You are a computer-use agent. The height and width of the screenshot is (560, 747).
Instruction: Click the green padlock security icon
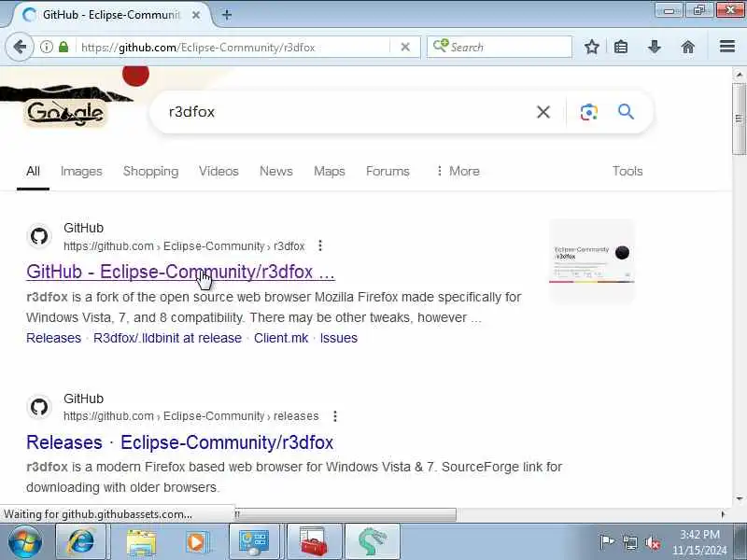(x=63, y=47)
